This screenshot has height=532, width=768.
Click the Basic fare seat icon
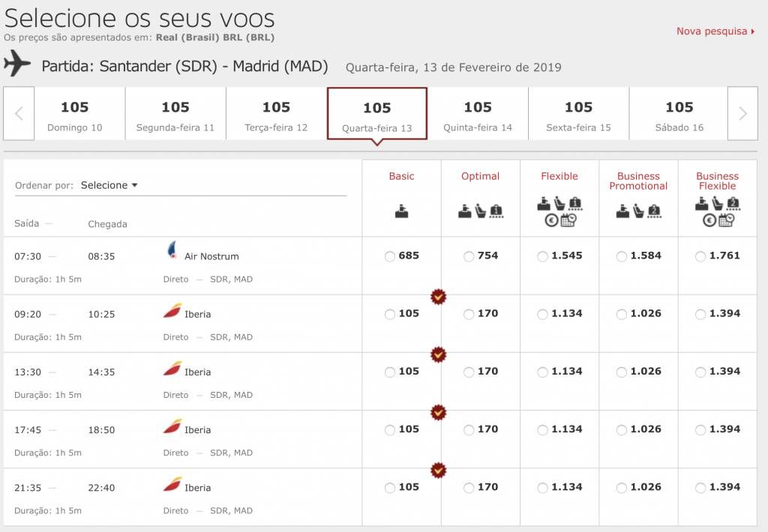(402, 211)
